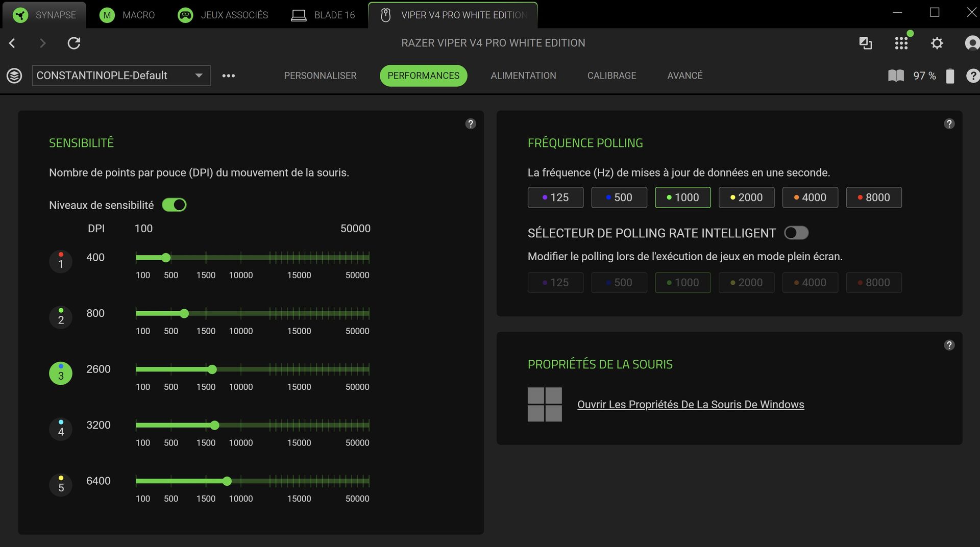Open the PERSONNALISER section

pyautogui.click(x=320, y=76)
